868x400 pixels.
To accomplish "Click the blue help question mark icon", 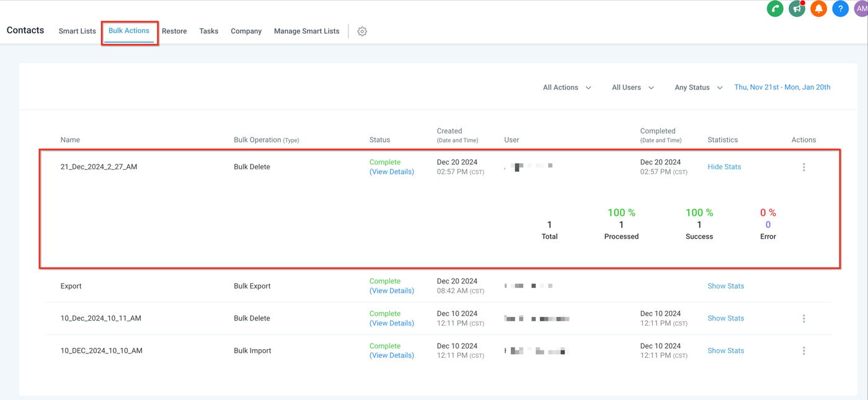I will click(840, 9).
